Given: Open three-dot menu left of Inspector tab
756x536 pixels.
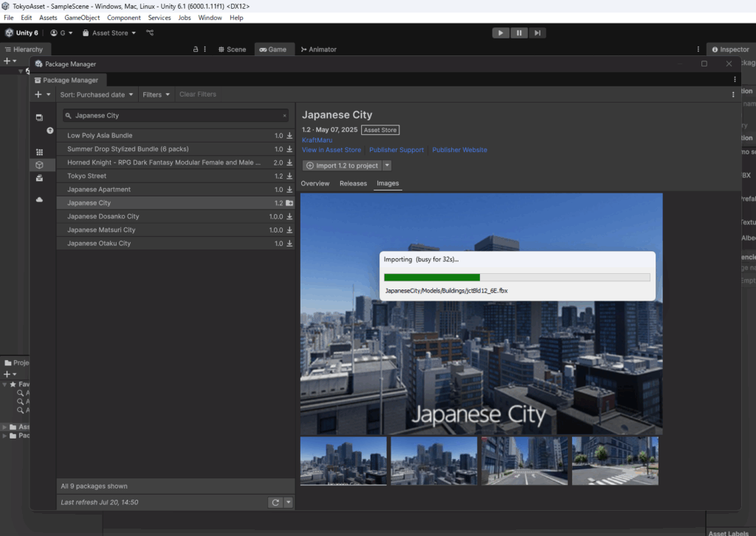Looking at the screenshot, I should pos(698,49).
